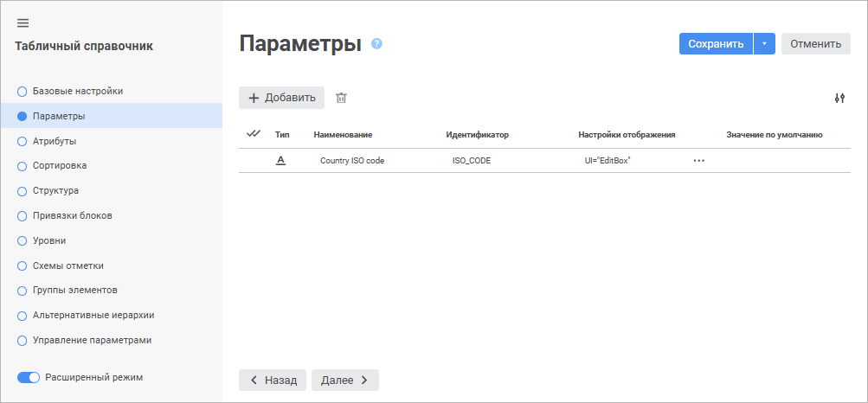This screenshot has width=868, height=403.
Task: Click the Далее button
Action: [x=345, y=381]
